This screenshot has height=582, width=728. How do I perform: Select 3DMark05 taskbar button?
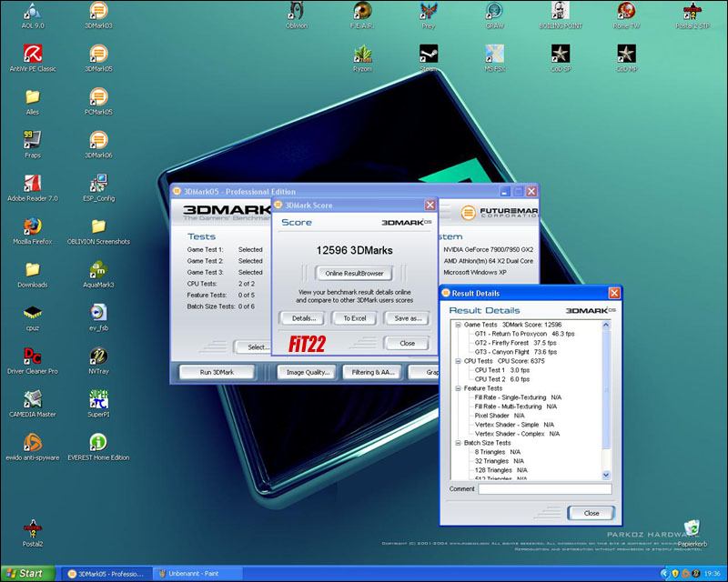106,574
